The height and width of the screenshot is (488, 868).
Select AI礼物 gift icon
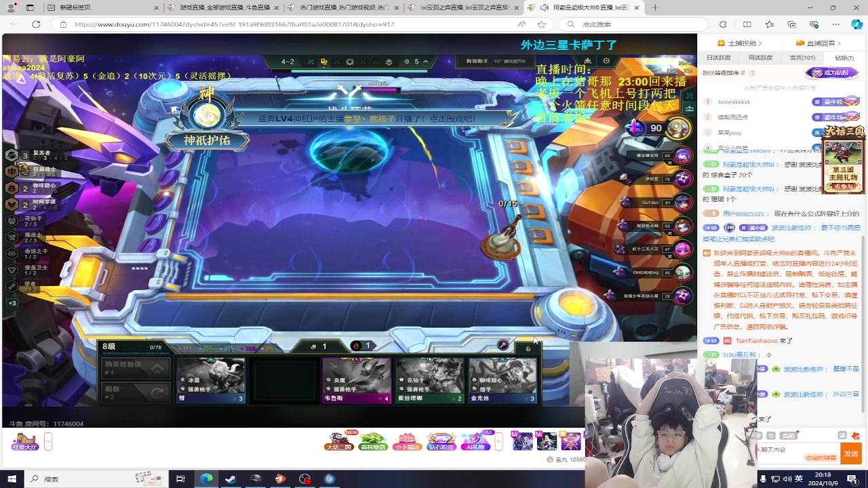point(475,441)
